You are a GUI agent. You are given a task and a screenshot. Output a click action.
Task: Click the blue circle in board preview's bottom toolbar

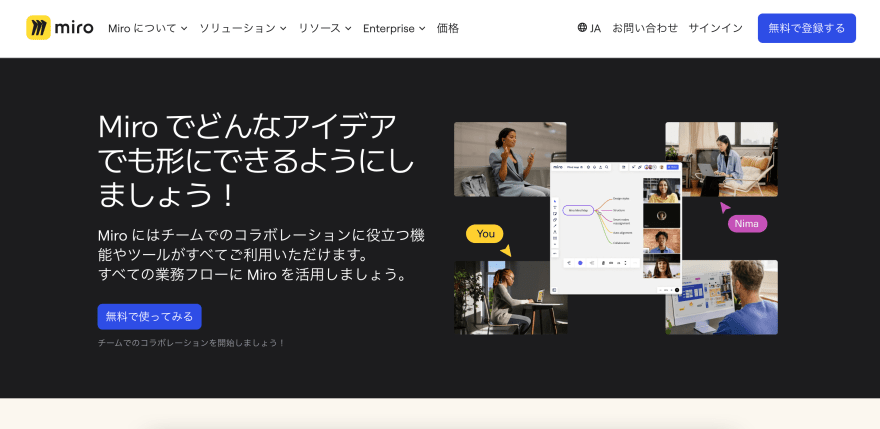tap(580, 263)
